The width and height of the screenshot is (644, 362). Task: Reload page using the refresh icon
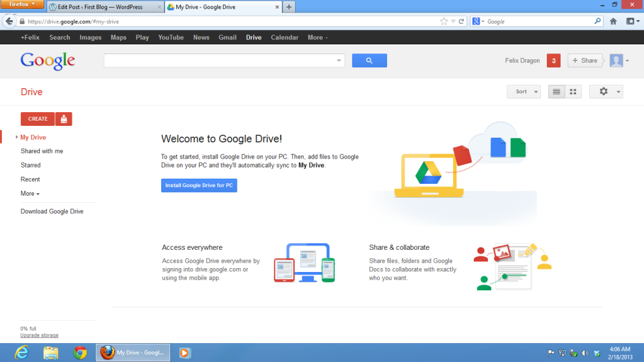pyautogui.click(x=461, y=22)
